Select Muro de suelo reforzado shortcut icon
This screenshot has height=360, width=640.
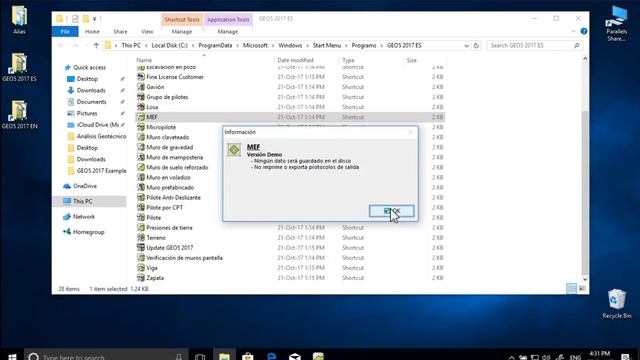[x=141, y=167]
